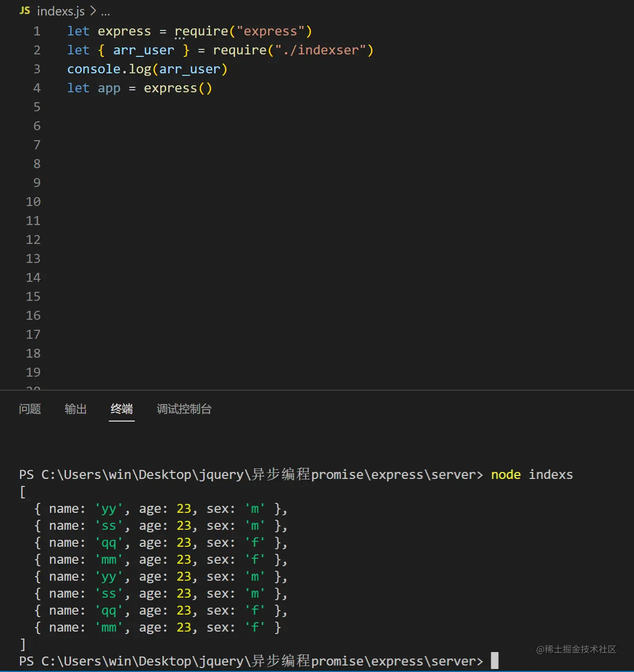Click the 稀土掘金技术社区 watermark text
Screen dimensions: 634x672
tap(576, 649)
